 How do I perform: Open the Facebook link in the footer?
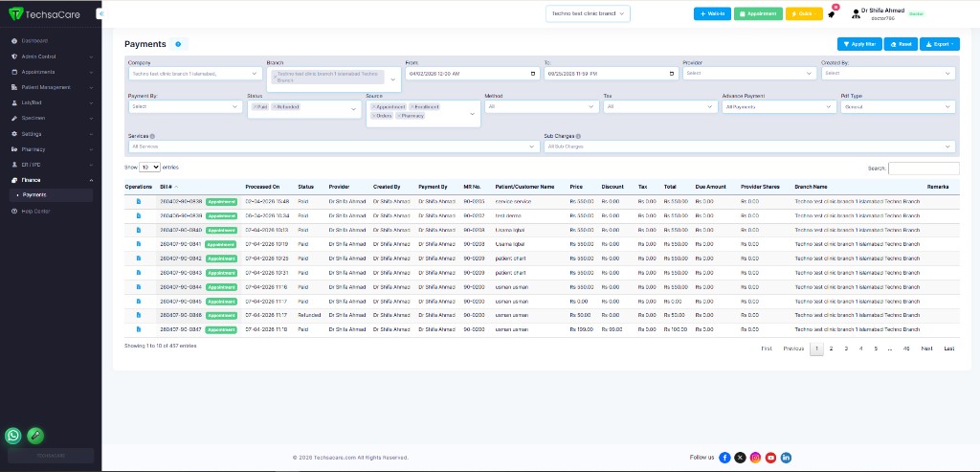[725, 458]
